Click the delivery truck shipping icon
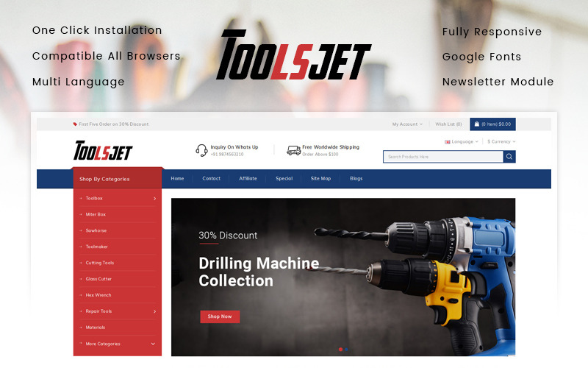Viewport: 588px width, 368px height. click(x=293, y=151)
